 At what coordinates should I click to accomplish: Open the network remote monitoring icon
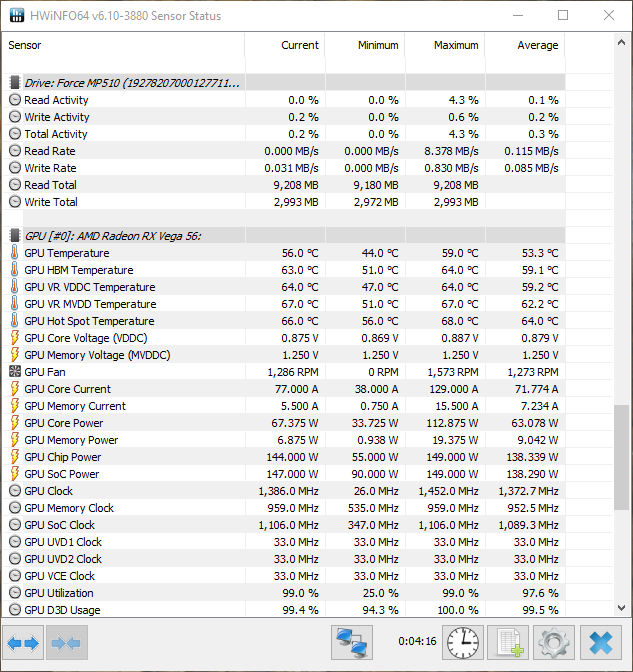(x=352, y=642)
